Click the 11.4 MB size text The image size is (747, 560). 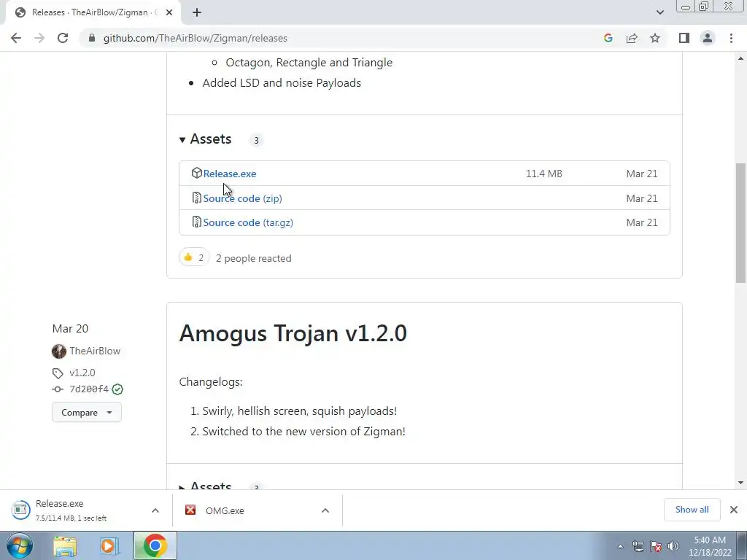tap(544, 174)
